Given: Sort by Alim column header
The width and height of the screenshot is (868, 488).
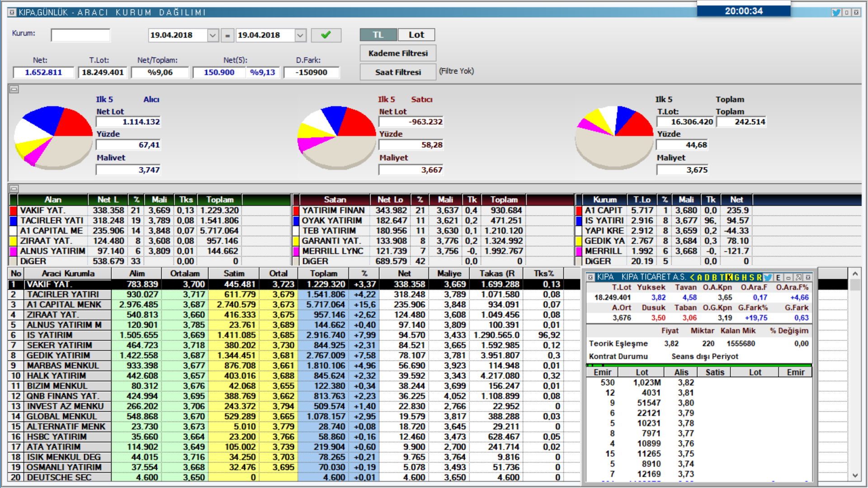Looking at the screenshot, I should (137, 273).
